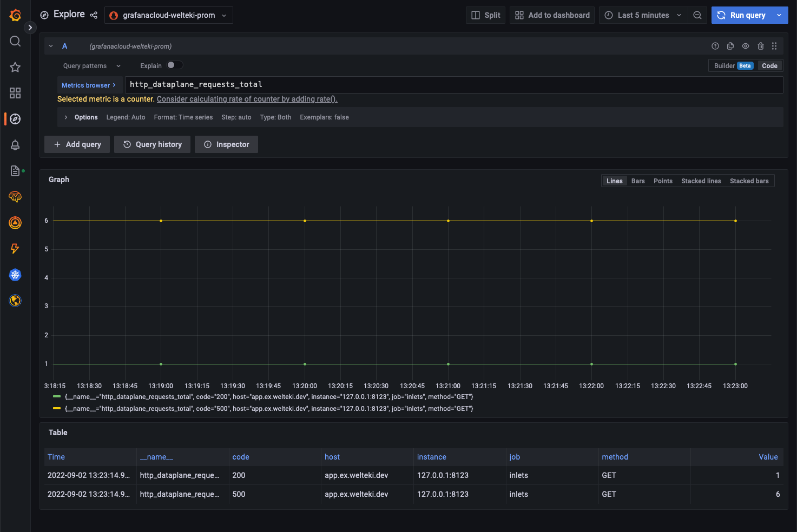Sort the table by the Value column
Image resolution: width=797 pixels, height=532 pixels.
coord(768,457)
